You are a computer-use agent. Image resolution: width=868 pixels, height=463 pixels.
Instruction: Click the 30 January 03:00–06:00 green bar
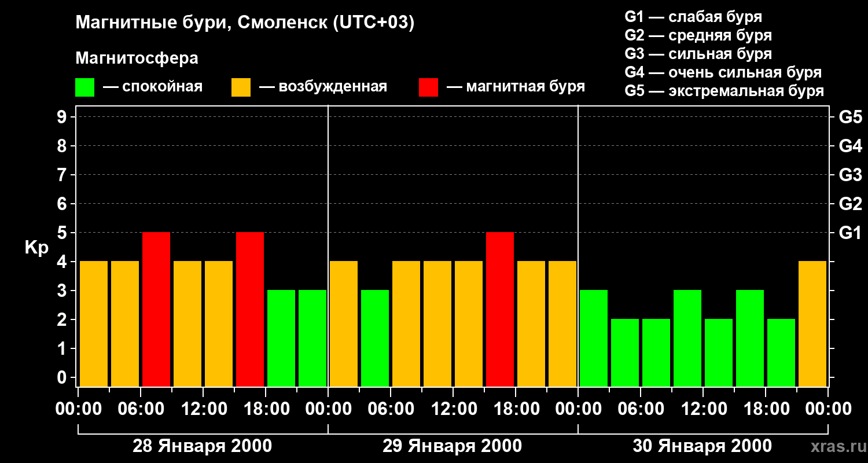click(625, 353)
